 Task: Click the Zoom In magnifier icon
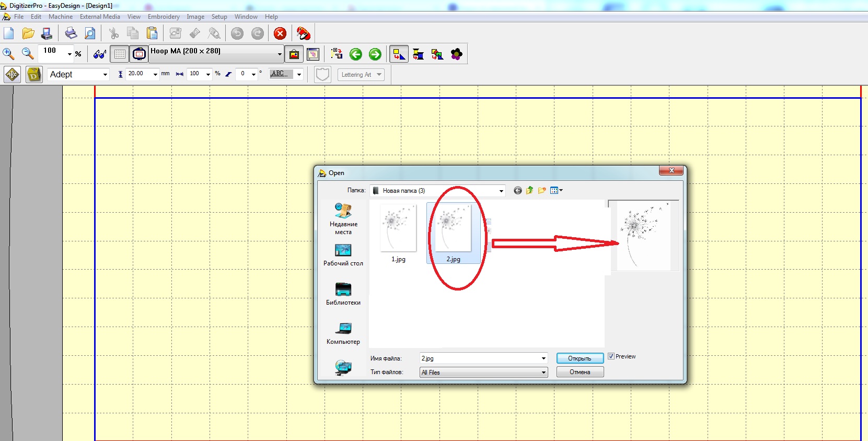click(8, 53)
